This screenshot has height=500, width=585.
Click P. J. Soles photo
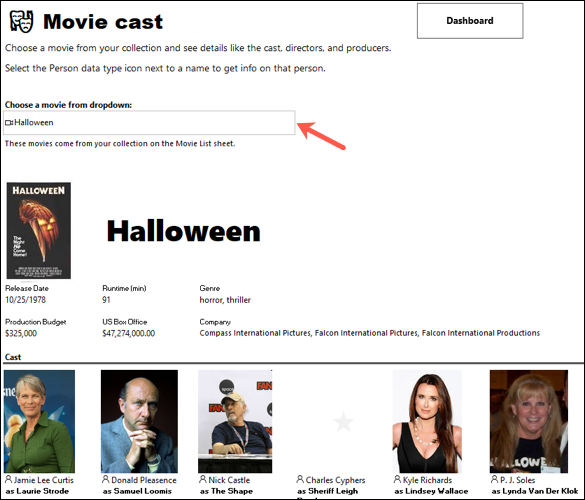click(529, 421)
